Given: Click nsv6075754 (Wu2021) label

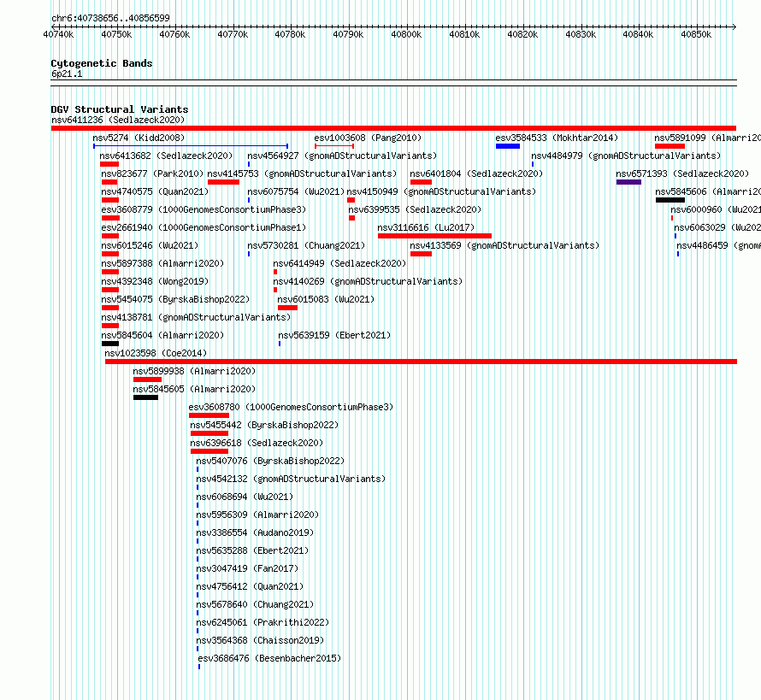Looking at the screenshot, I should coord(296,191).
